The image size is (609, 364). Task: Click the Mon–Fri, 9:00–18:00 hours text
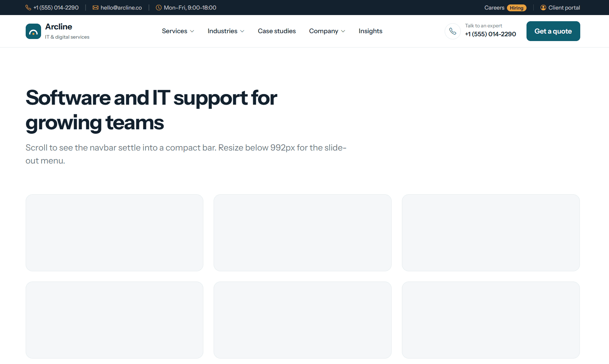(x=190, y=8)
